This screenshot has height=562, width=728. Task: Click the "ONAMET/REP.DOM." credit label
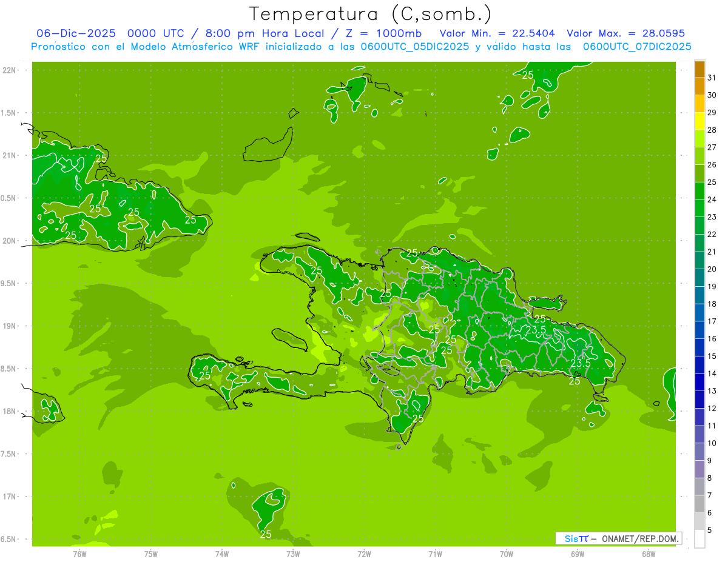(641, 538)
